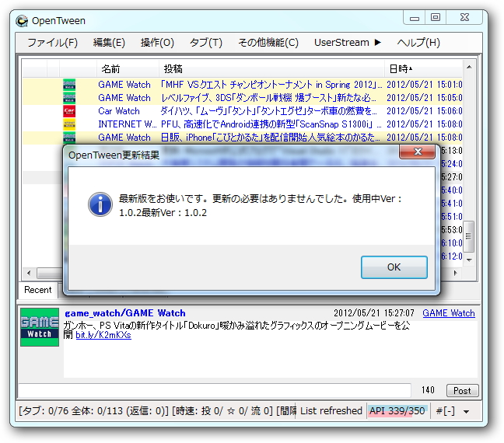Open the UserStream menu
Screen dimensions: 504x443
coord(347,43)
